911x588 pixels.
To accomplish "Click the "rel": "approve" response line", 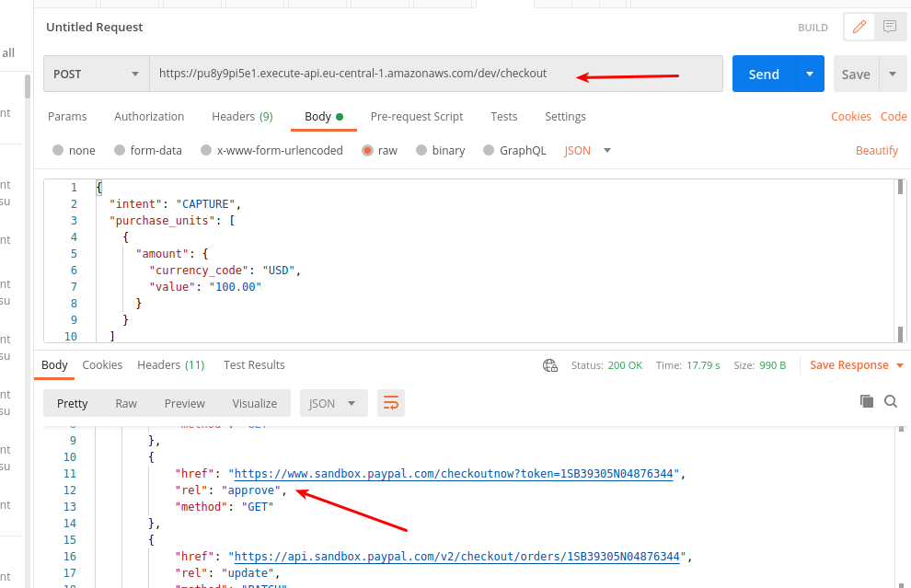I will click(231, 490).
